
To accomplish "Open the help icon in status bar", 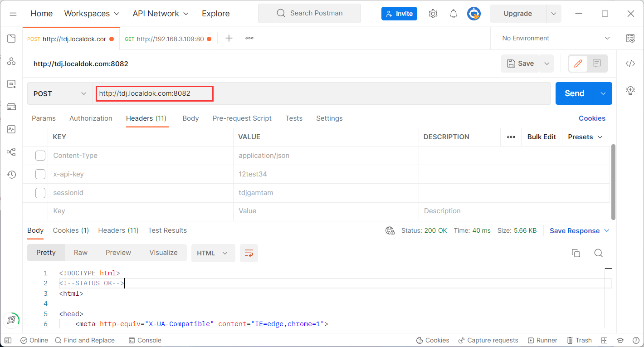I will tap(635, 340).
